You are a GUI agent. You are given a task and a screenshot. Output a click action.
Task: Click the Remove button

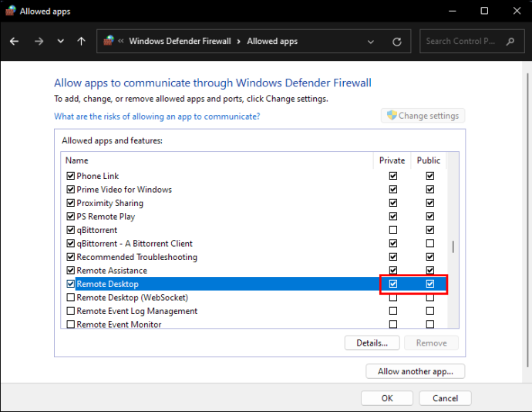coord(431,343)
